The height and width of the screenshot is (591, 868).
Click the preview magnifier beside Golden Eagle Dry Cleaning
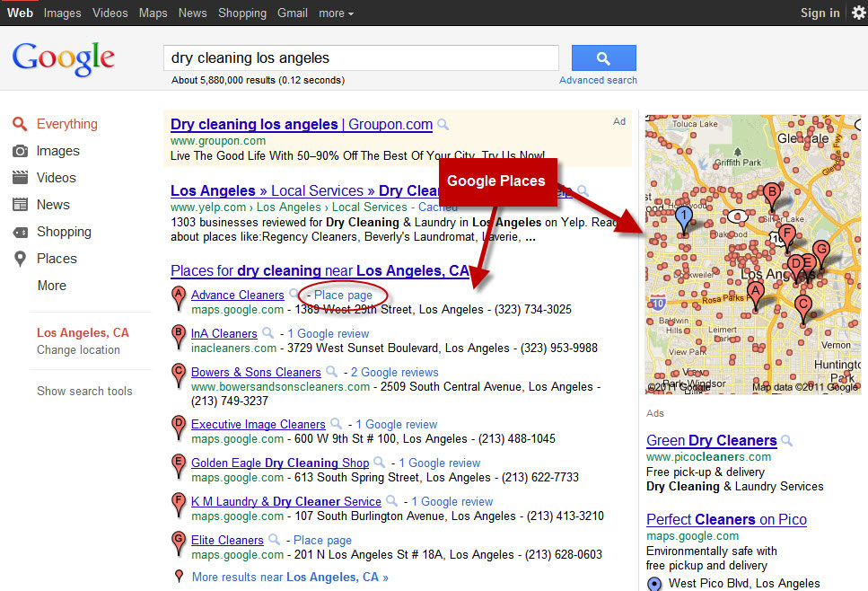379,462
